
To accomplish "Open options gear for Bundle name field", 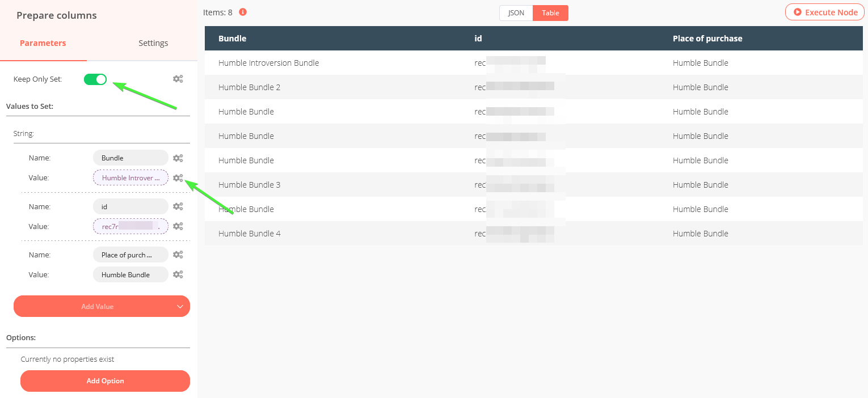I will coord(178,158).
